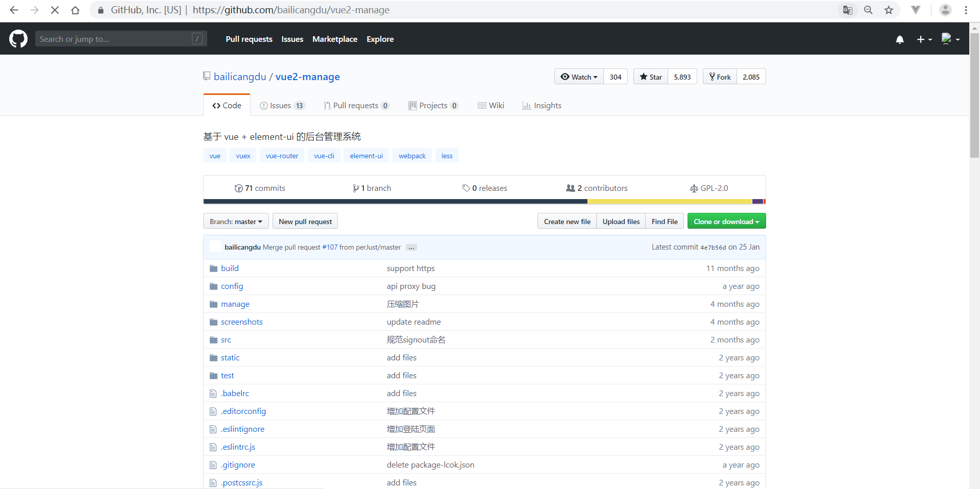Click the src folder icon
The height and width of the screenshot is (489, 980).
tap(213, 340)
